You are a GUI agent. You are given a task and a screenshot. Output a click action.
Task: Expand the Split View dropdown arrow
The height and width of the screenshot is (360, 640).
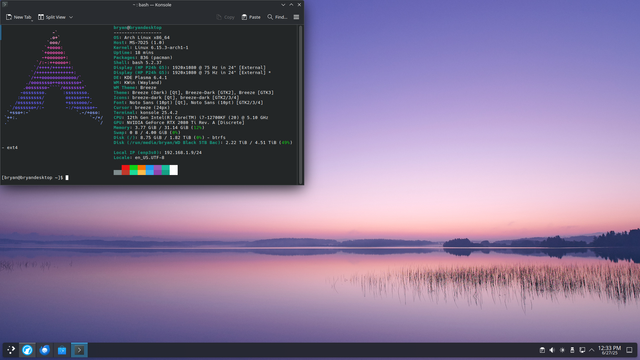[71, 17]
